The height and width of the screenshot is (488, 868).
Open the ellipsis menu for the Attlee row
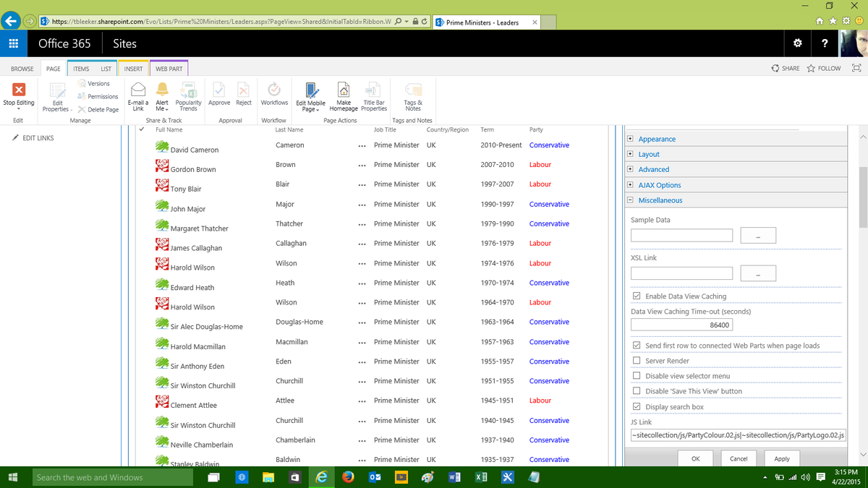pyautogui.click(x=362, y=401)
